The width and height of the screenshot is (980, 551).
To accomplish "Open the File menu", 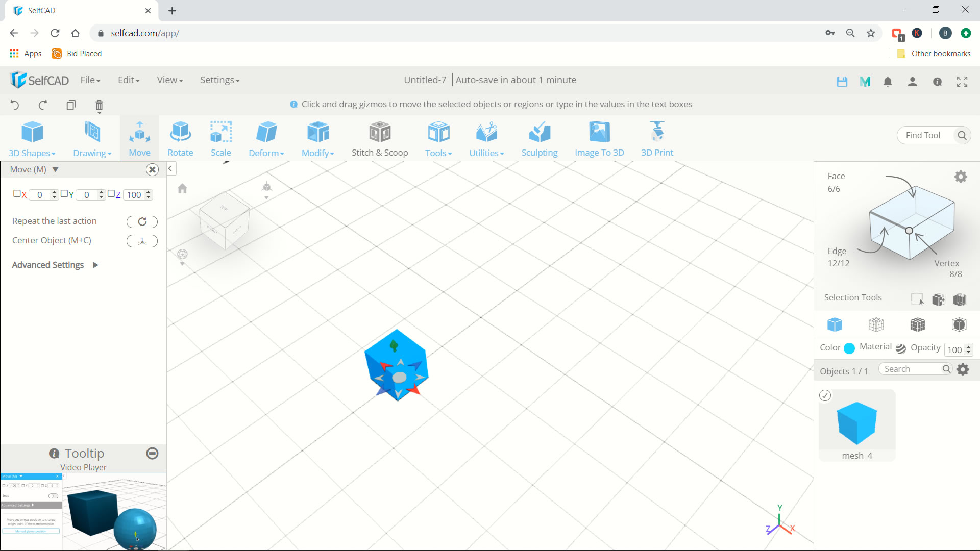I will (x=90, y=80).
